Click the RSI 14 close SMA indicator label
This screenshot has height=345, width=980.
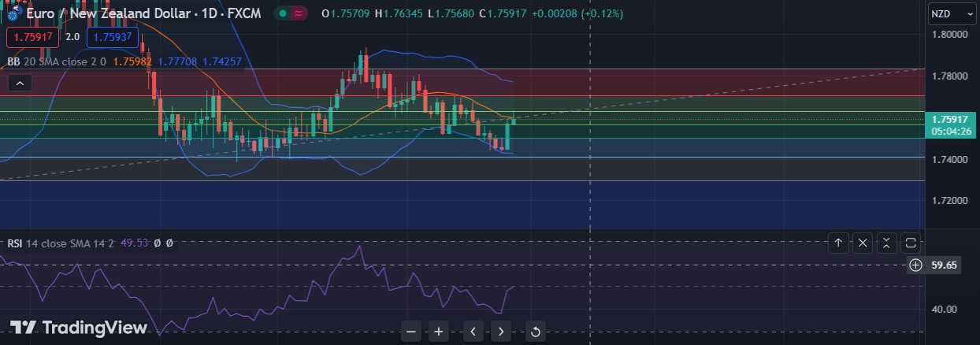click(x=61, y=243)
